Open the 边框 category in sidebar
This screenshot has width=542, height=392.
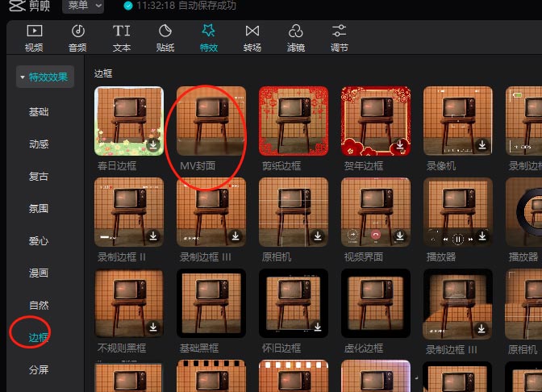(39, 337)
